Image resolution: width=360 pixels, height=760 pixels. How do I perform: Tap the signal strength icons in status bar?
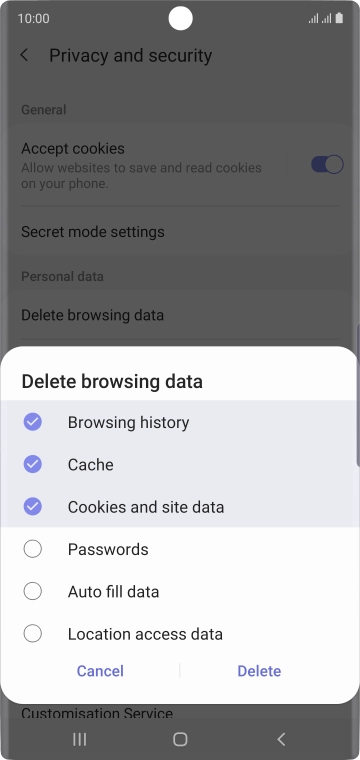pyautogui.click(x=320, y=18)
